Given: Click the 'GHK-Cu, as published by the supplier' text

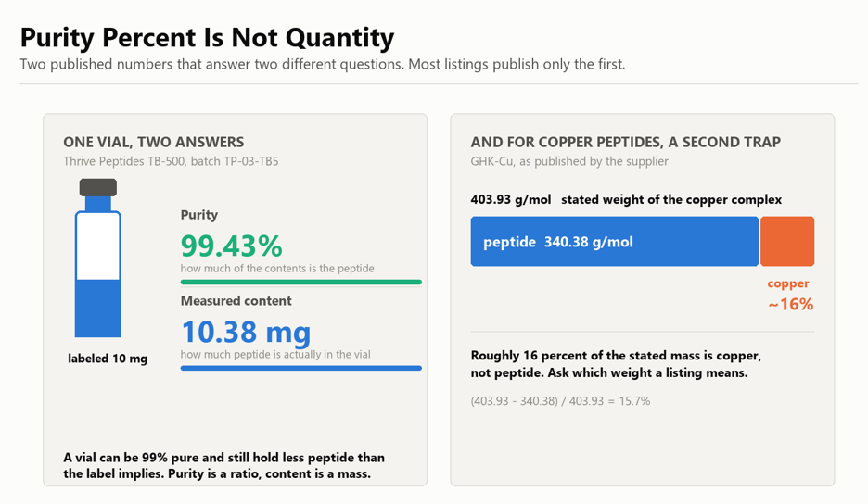Looking at the screenshot, I should 569,161.
